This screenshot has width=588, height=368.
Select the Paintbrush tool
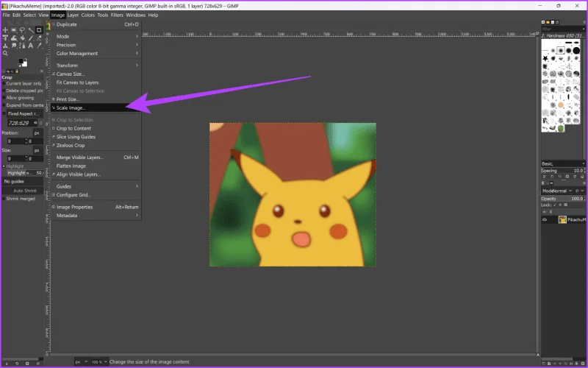(31, 38)
